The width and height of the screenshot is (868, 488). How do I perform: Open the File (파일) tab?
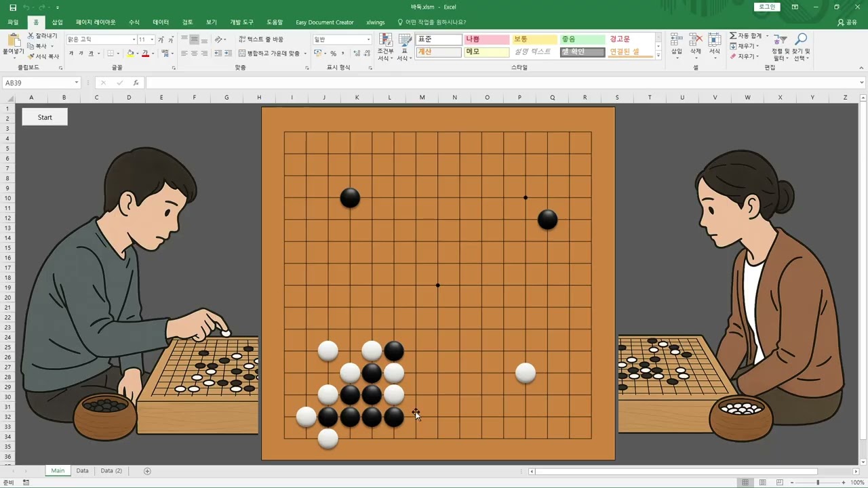coord(13,22)
